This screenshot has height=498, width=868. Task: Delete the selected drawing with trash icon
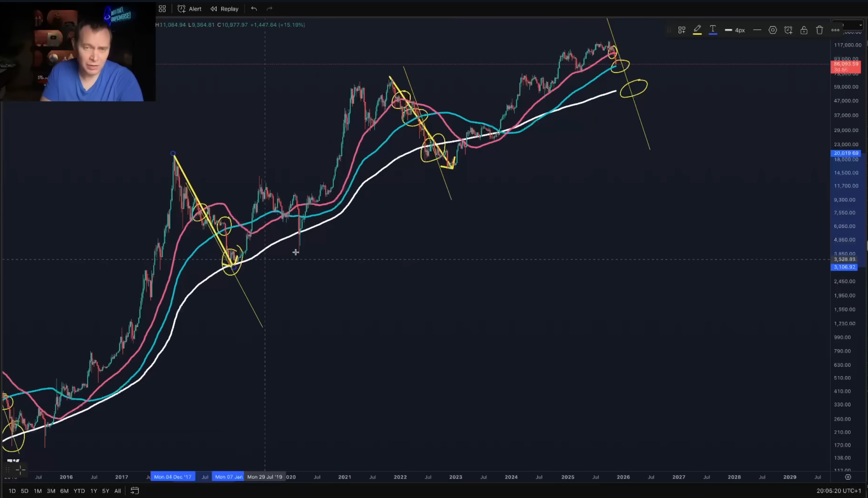[x=819, y=30]
